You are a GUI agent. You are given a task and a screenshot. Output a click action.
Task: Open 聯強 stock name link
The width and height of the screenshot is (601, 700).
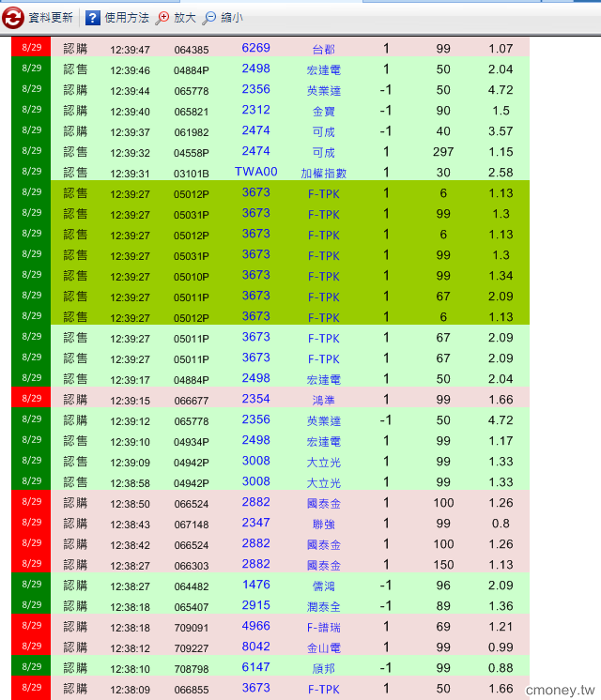click(x=324, y=525)
